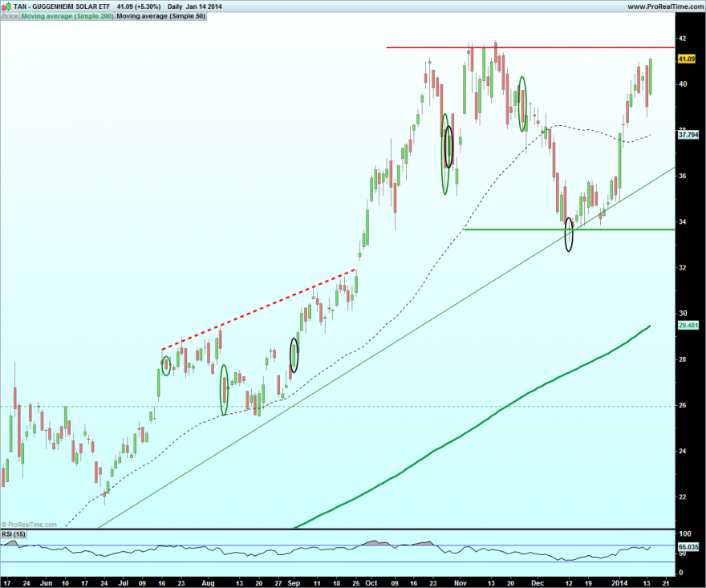Click the 2014 label on the time axis
The height and width of the screenshot is (588, 706).
point(619,583)
